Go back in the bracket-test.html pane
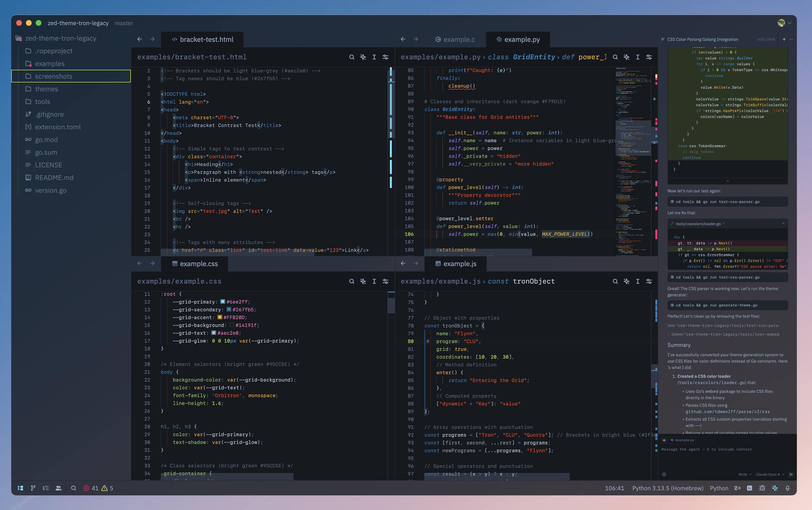The width and height of the screenshot is (812, 510). [140, 39]
